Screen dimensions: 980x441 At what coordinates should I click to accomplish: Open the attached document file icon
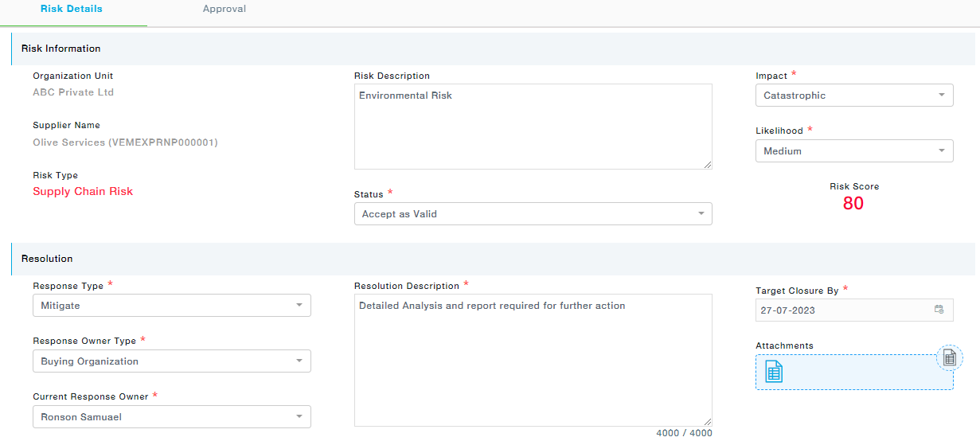[774, 372]
